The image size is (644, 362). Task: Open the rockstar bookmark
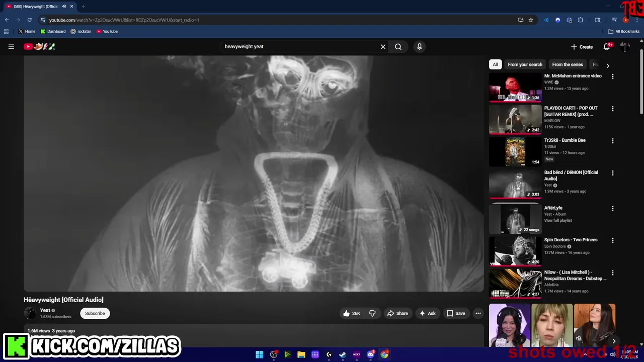[81, 31]
